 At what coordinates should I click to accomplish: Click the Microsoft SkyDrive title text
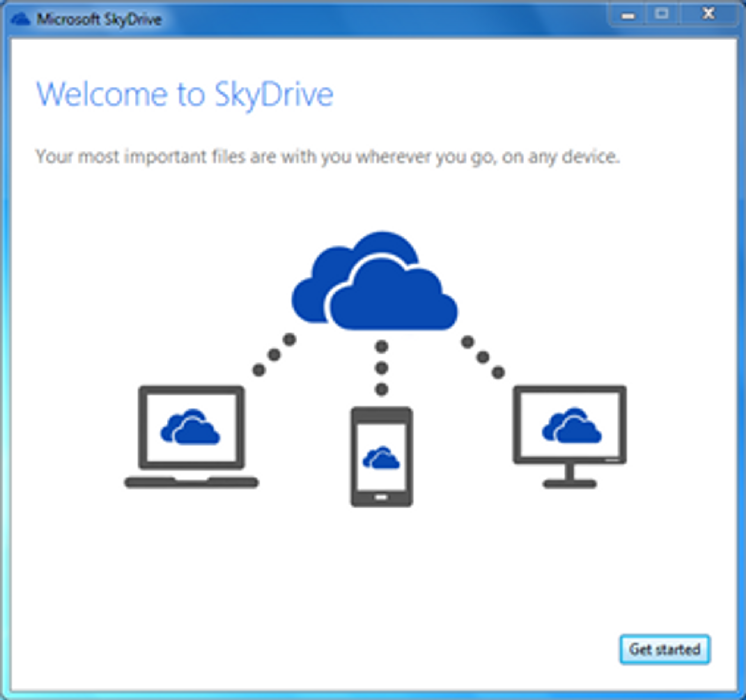tap(99, 19)
